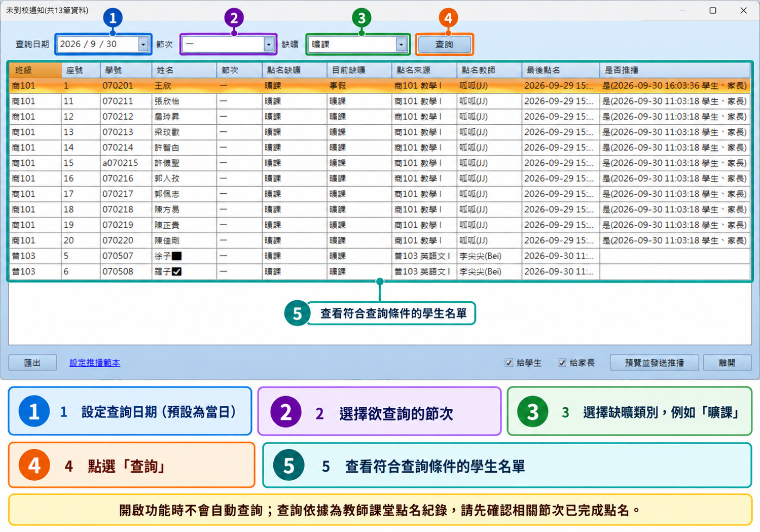Click the 目前缺曠 column header
This screenshot has width=760, height=532.
pos(359,70)
